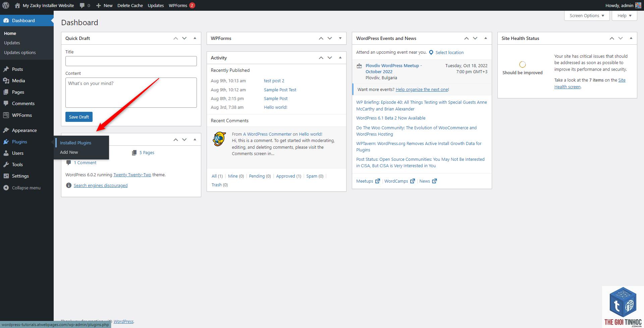Click the Settings icon in sidebar

(x=6, y=176)
